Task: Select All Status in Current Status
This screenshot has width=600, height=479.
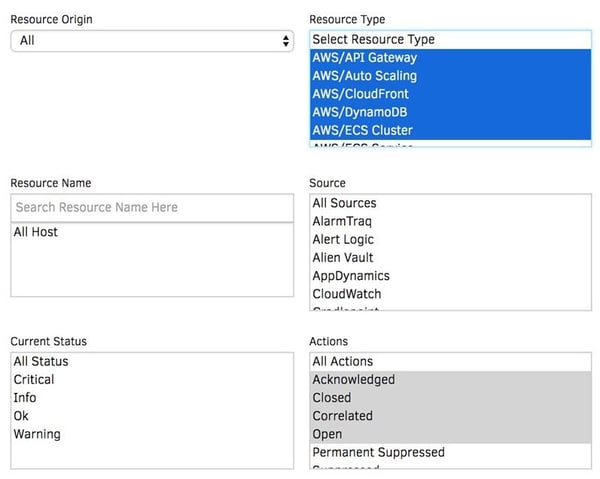Action: [x=152, y=362]
